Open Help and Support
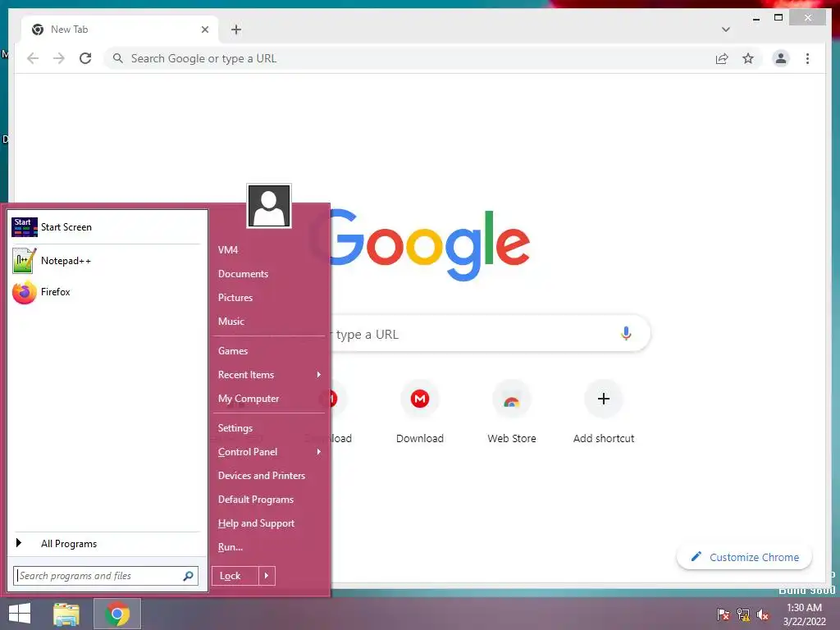The image size is (840, 630). coord(256,523)
